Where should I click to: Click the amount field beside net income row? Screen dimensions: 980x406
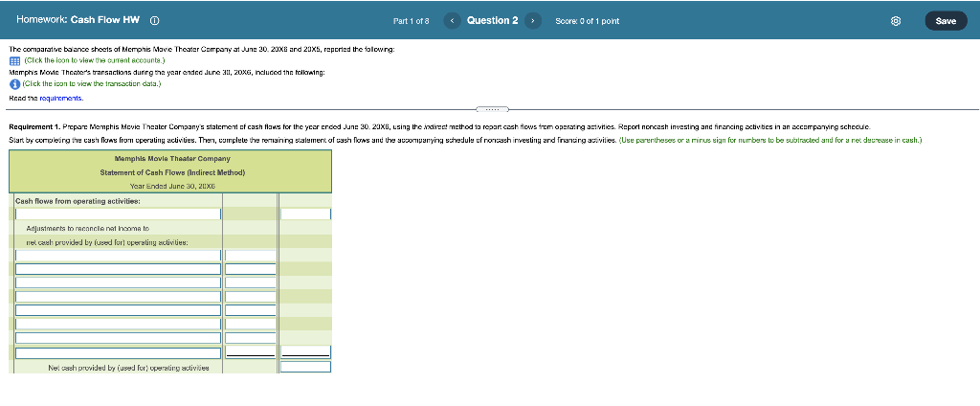point(305,214)
